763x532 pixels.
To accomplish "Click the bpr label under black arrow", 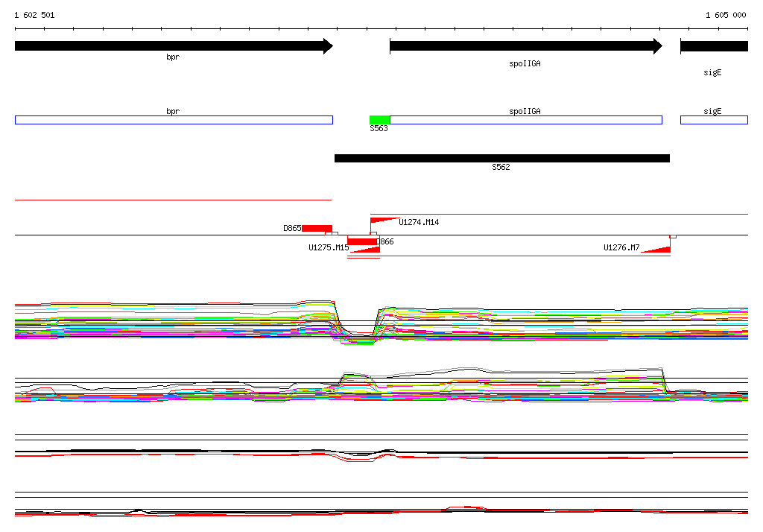I will pyautogui.click(x=173, y=57).
